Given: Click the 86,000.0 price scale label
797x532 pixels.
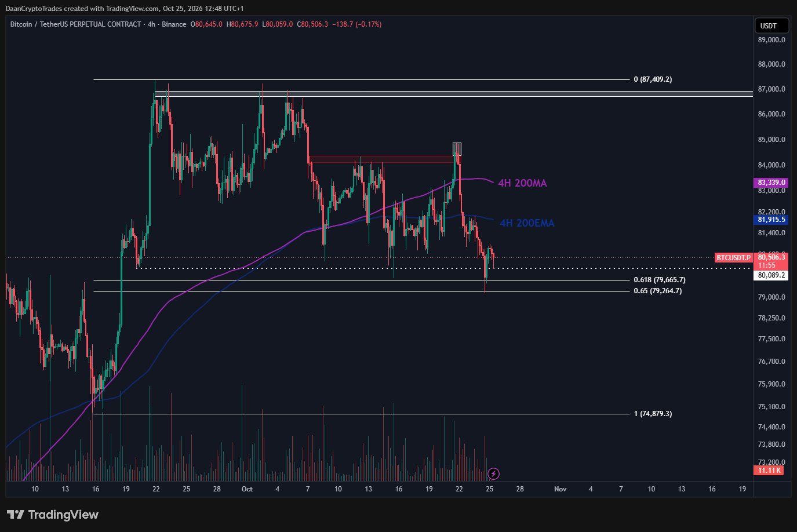Looking at the screenshot, I should (771, 114).
